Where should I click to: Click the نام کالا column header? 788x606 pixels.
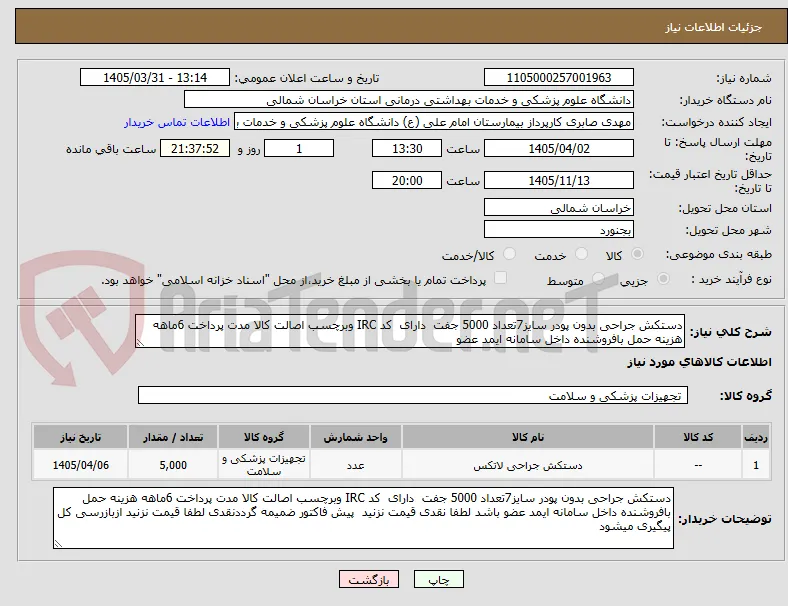pos(528,437)
